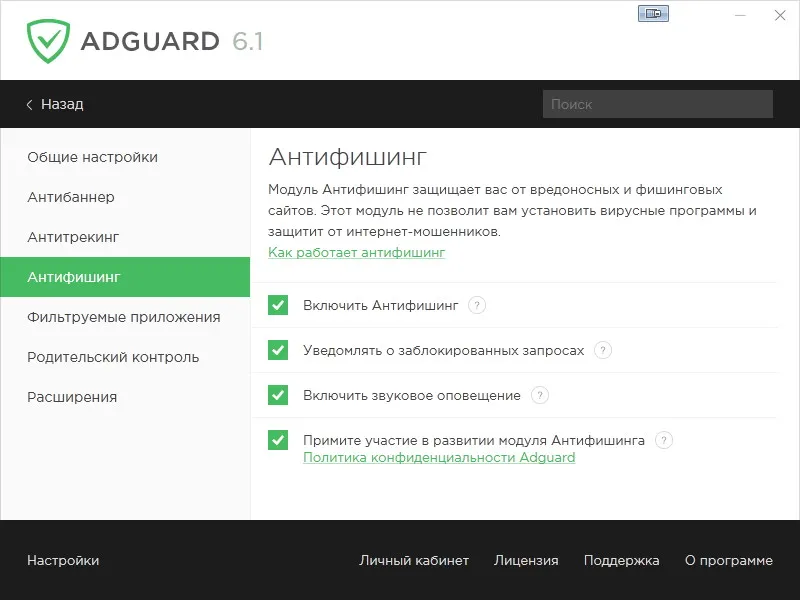Click the battery-like icon in title bar
800x600 pixels.
coord(653,13)
